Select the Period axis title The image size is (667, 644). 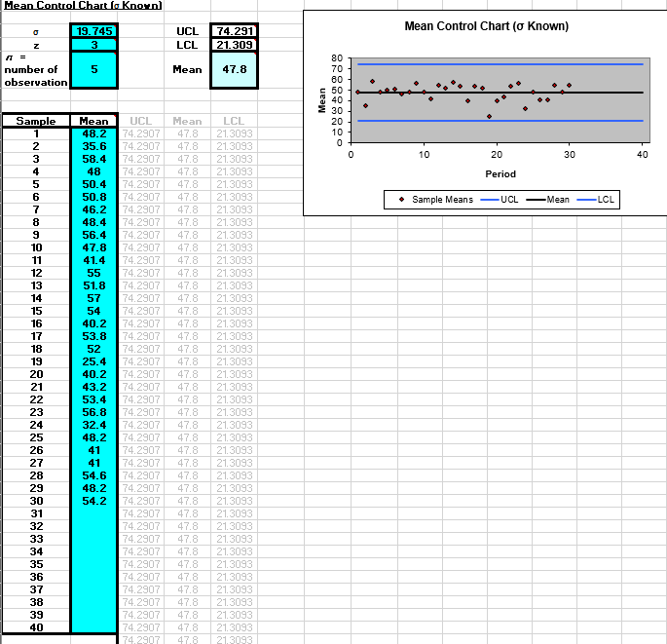(x=500, y=173)
